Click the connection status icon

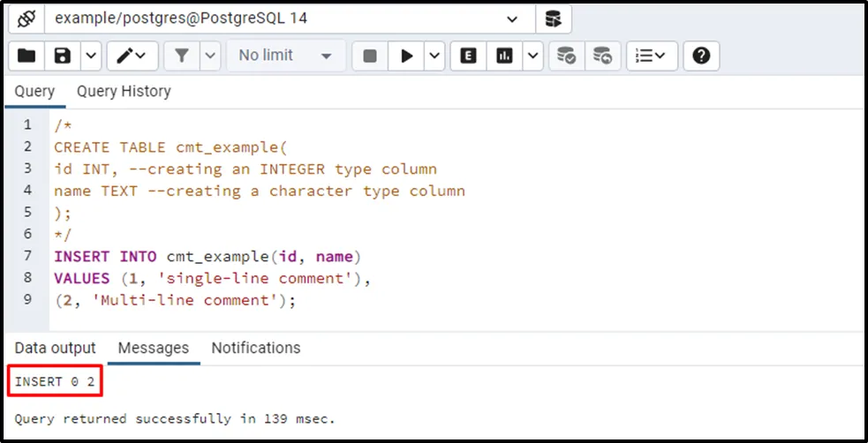coord(26,19)
